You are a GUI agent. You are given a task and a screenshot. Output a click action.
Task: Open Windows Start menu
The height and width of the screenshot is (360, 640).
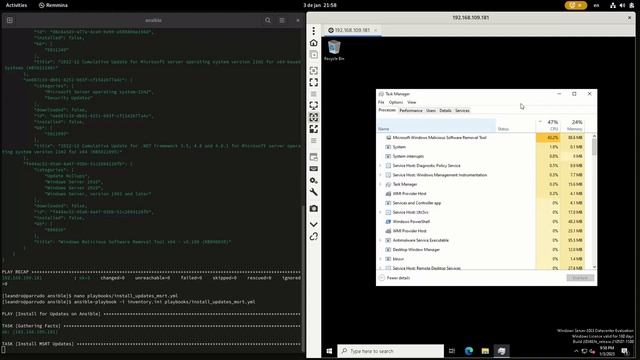click(329, 351)
